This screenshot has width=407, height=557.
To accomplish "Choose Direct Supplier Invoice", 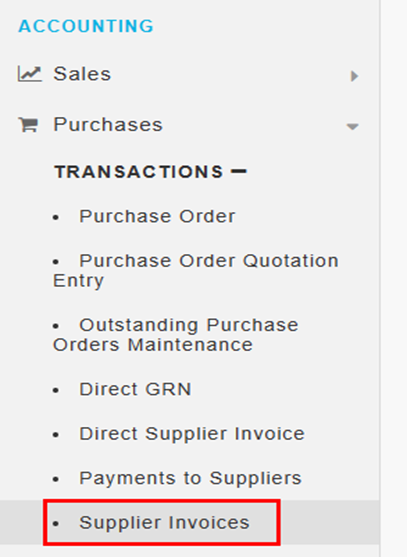I will (192, 434).
